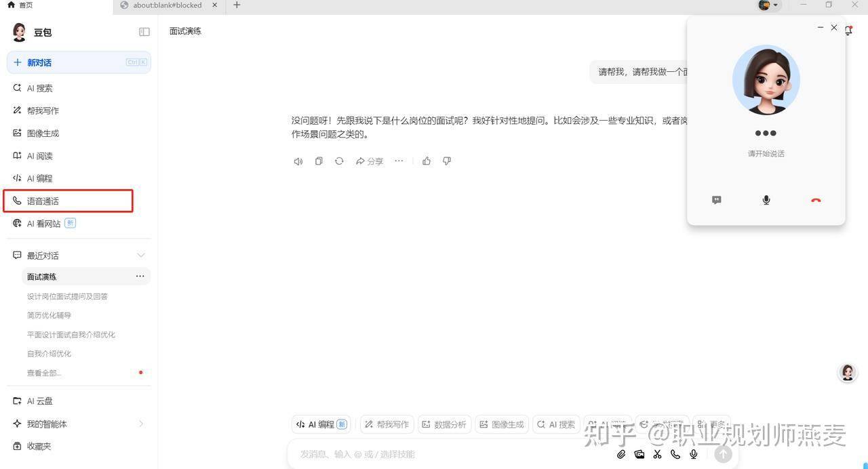Open AI 搜索 in the sidebar

pos(79,88)
